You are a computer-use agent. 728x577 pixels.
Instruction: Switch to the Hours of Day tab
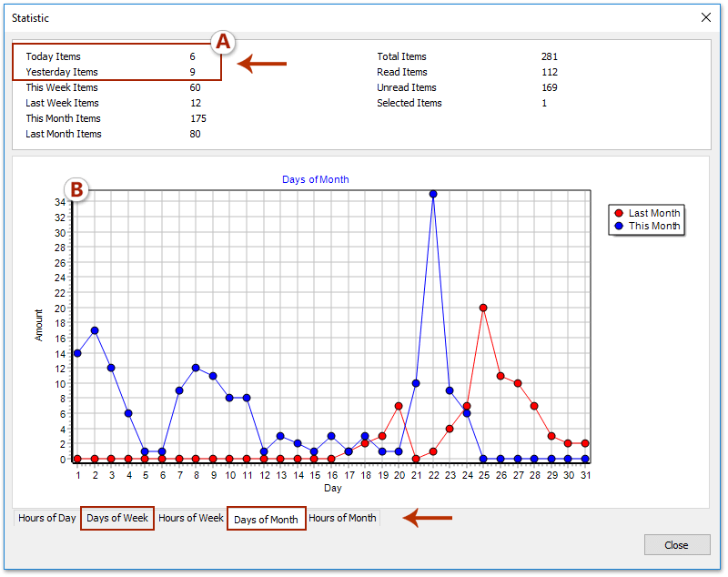tap(47, 519)
